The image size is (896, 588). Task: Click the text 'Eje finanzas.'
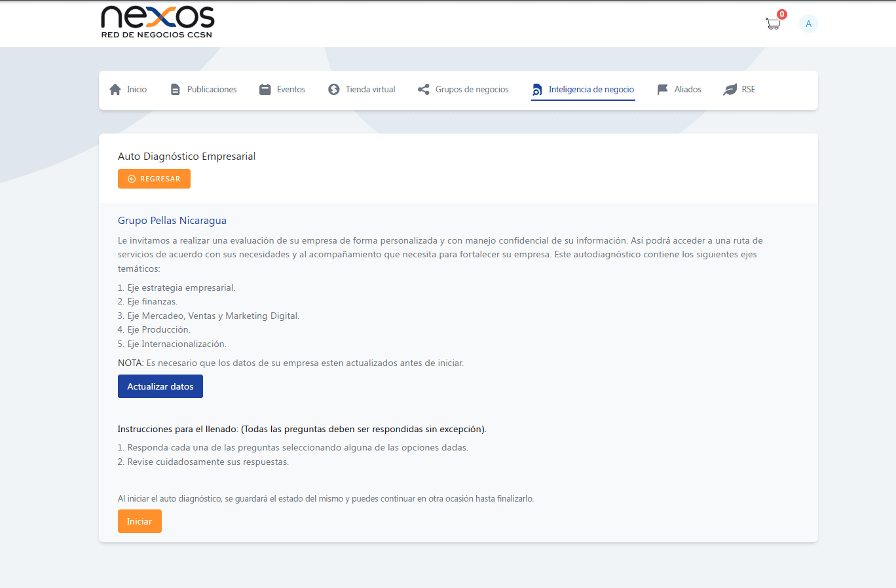tap(153, 301)
